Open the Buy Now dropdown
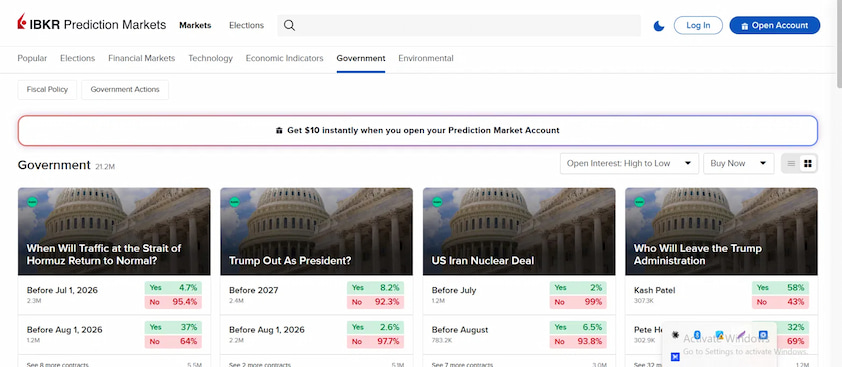The image size is (842, 367). 739,163
